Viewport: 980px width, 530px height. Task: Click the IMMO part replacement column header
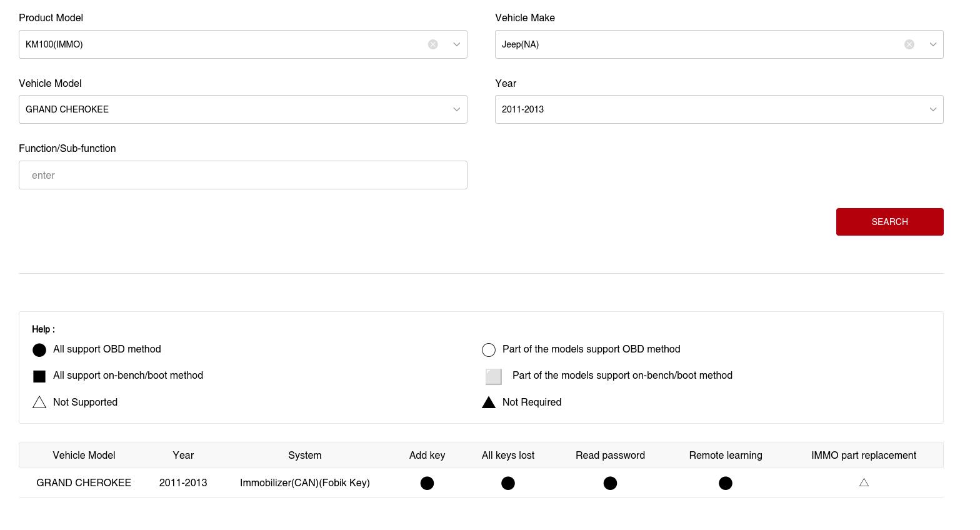coord(864,456)
